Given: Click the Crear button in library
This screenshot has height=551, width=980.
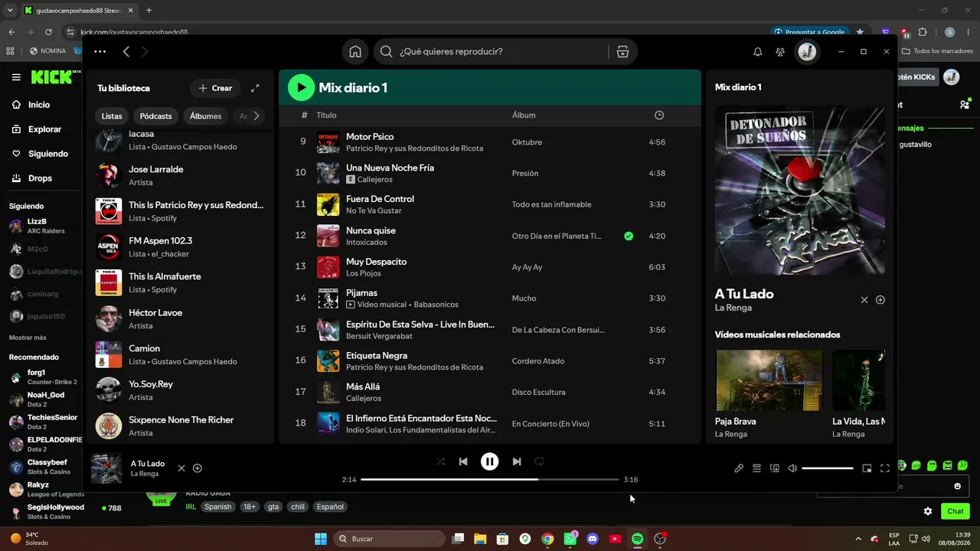Looking at the screenshot, I should coord(215,88).
